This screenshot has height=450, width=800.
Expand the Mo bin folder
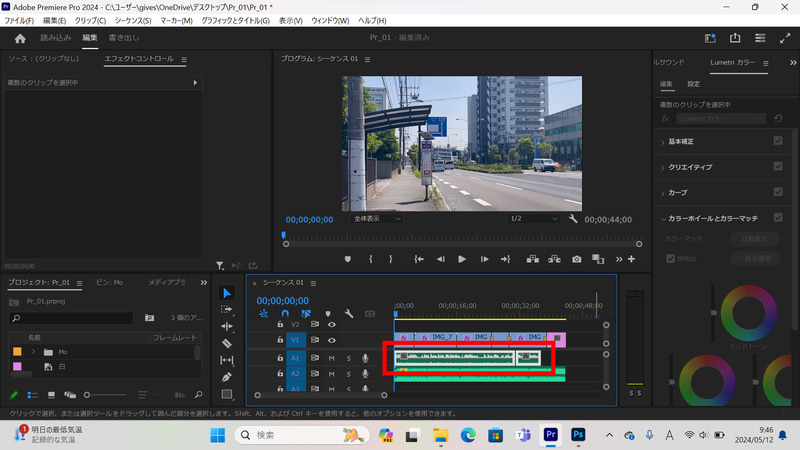pos(33,352)
